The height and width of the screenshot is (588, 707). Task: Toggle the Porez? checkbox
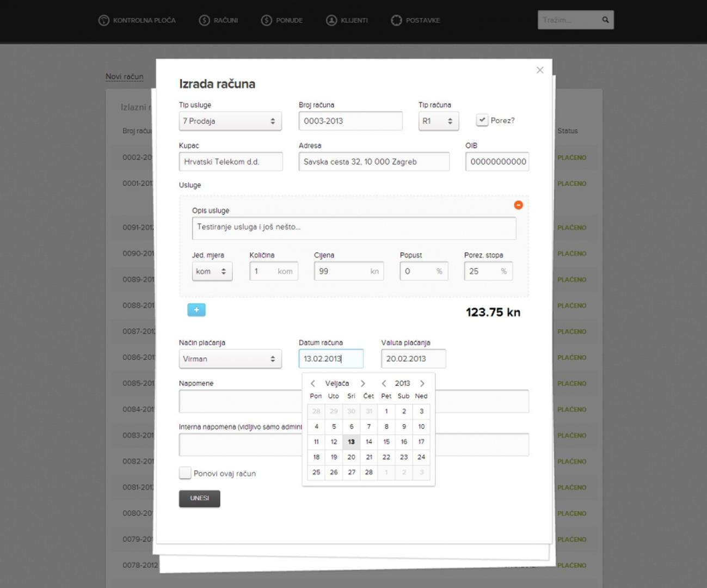coord(482,120)
